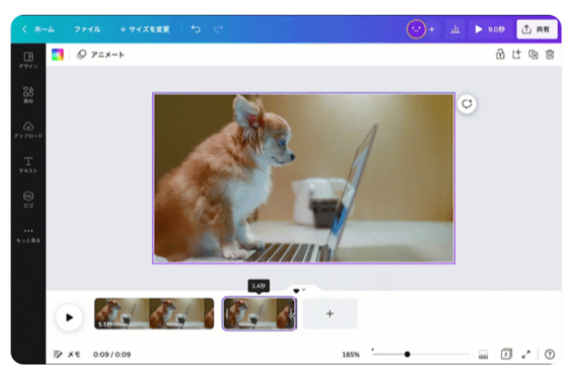
Task: Open the アップロード (Uploads) panel
Action: point(28,129)
